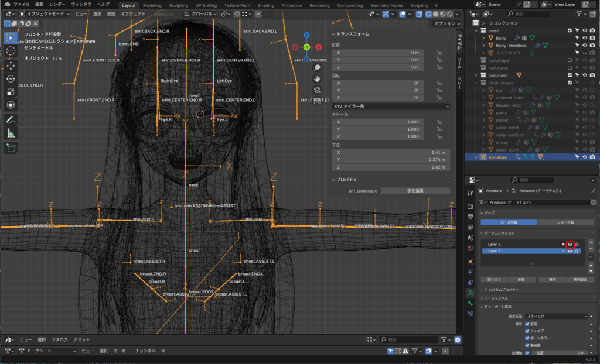Select the Move tool in viewport toolbar
600x364 pixels.
click(x=11, y=66)
